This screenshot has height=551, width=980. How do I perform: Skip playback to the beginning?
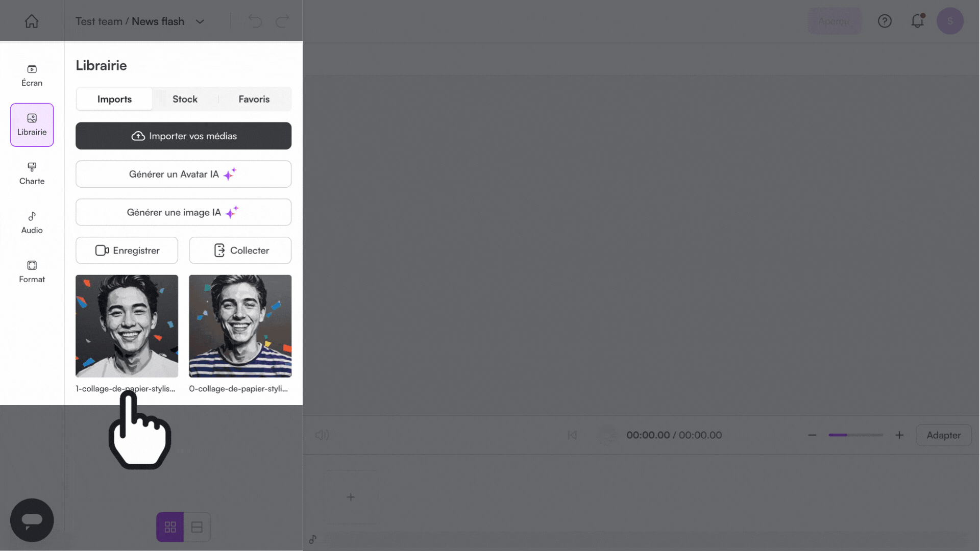pos(572,435)
